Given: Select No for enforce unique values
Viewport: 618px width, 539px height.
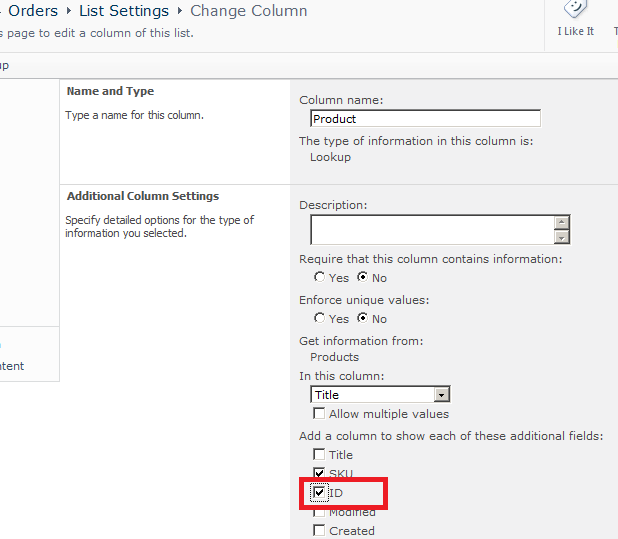Looking at the screenshot, I should 362,318.
